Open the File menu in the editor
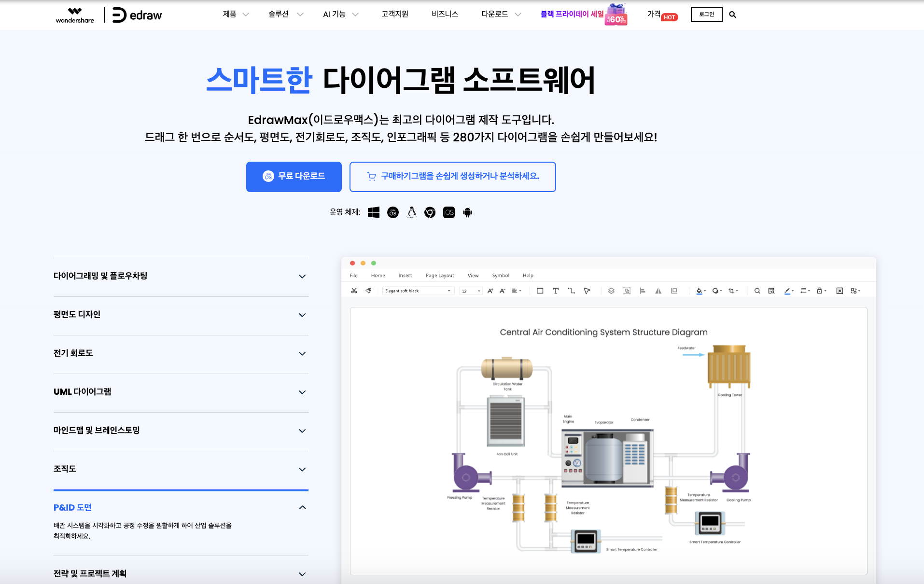This screenshot has height=584, width=924. click(353, 276)
